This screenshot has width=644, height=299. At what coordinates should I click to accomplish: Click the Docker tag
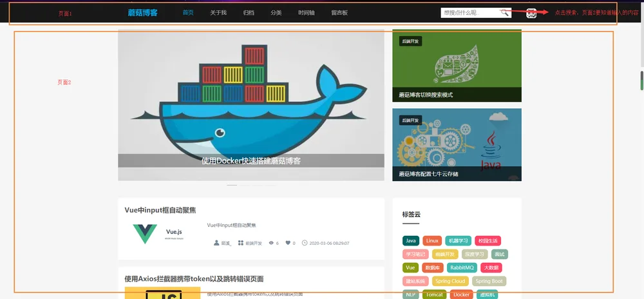pos(462,294)
